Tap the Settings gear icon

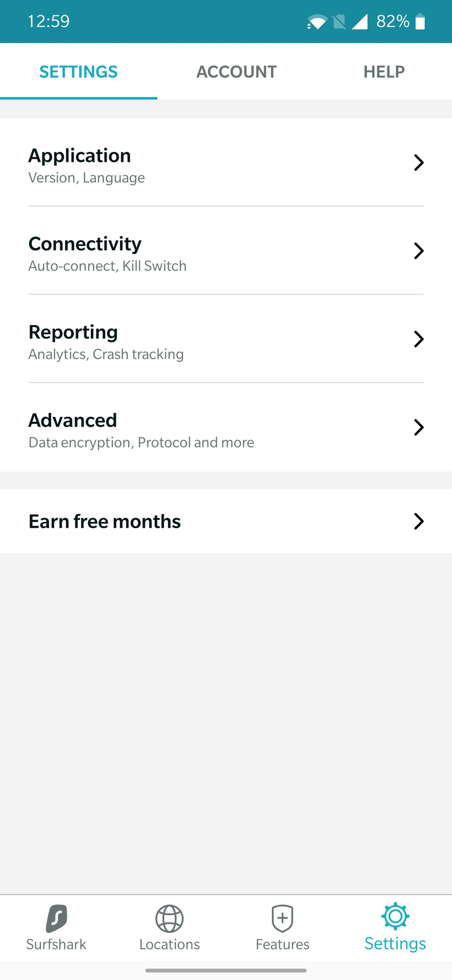point(395,916)
